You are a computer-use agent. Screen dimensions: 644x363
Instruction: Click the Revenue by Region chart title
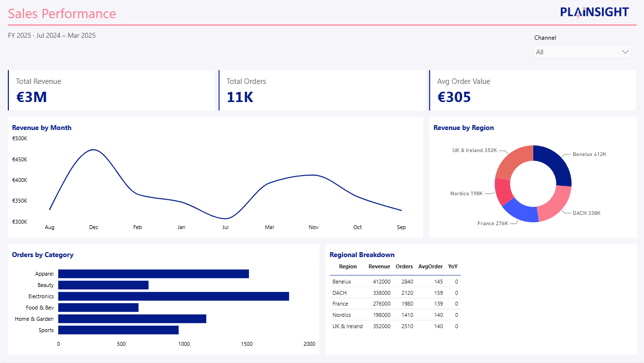(464, 128)
